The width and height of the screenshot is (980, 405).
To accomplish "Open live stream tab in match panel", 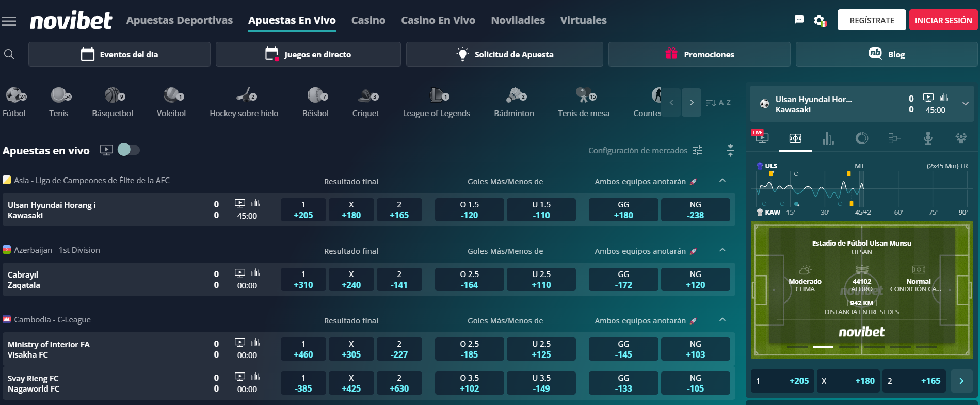I will click(761, 137).
